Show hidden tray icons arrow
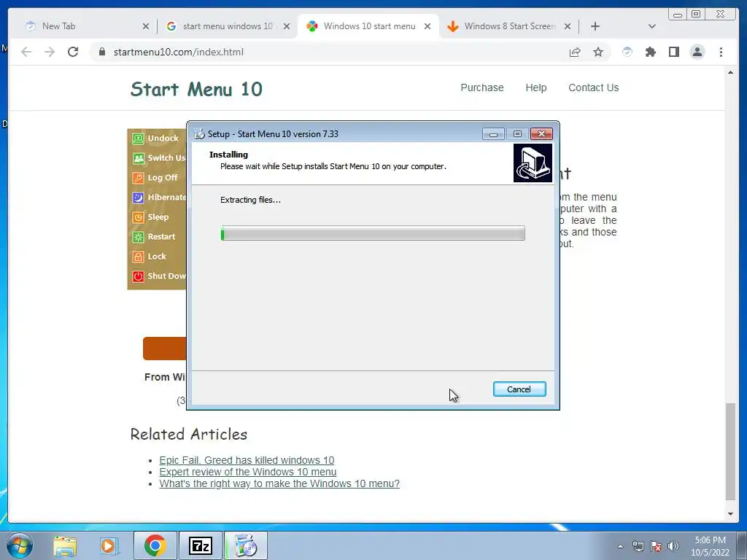Viewport: 747px width, 560px height. point(620,546)
